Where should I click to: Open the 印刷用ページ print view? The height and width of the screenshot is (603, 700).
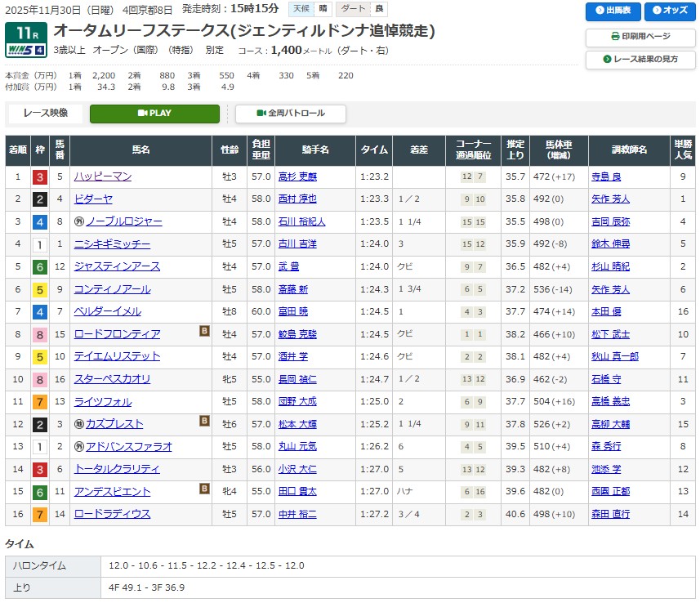point(640,37)
